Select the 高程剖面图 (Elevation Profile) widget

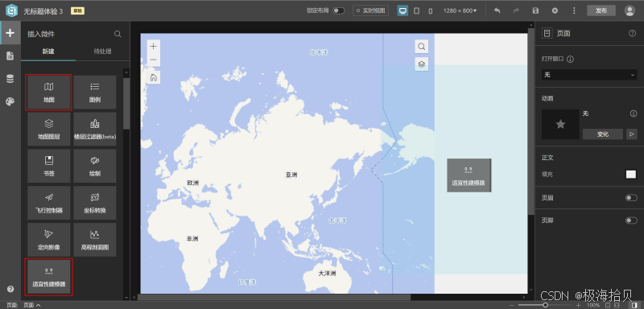click(x=95, y=240)
